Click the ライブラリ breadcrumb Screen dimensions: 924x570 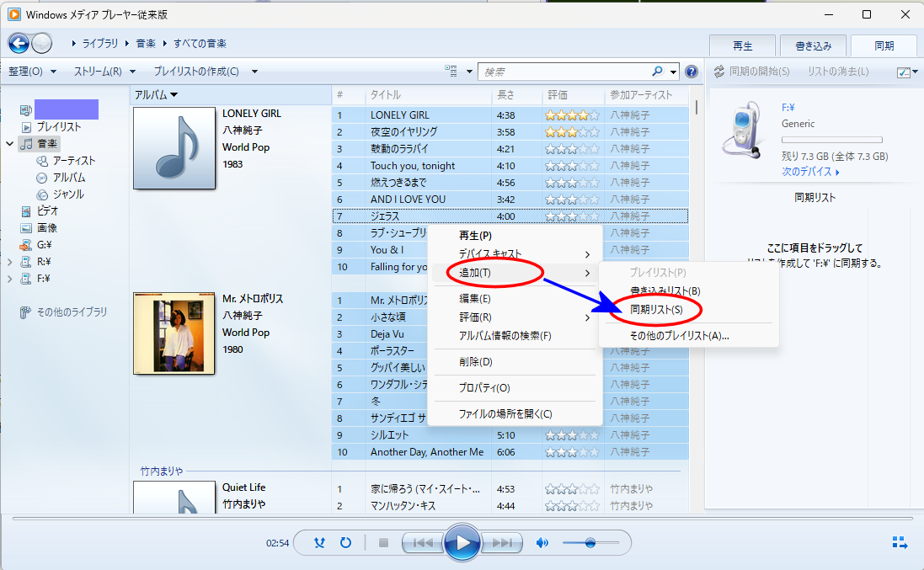[x=99, y=44]
